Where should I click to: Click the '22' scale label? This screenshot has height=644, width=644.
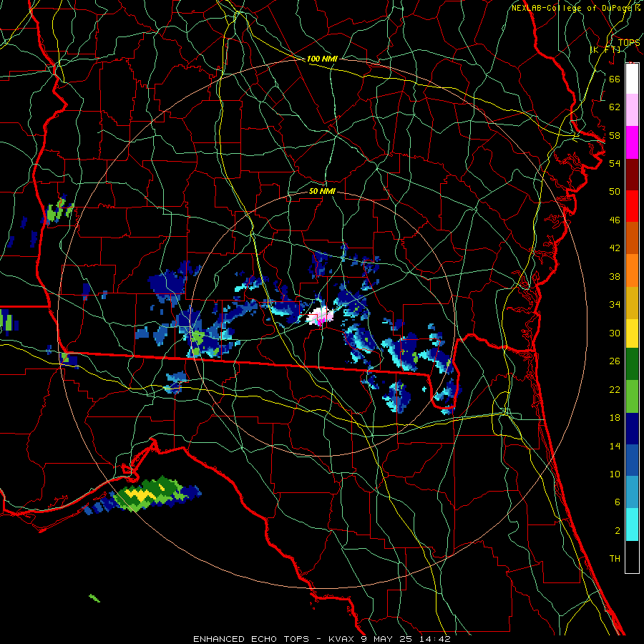615,389
